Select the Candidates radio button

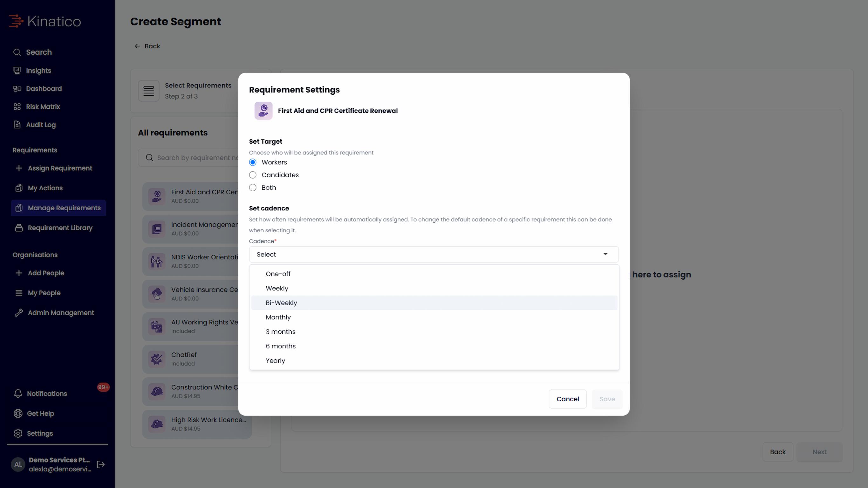(x=253, y=175)
